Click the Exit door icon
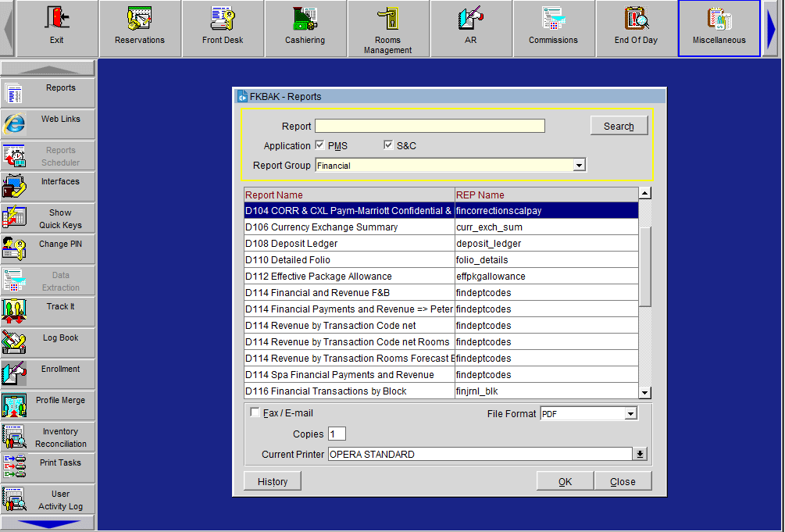785x532 pixels. coord(57,19)
